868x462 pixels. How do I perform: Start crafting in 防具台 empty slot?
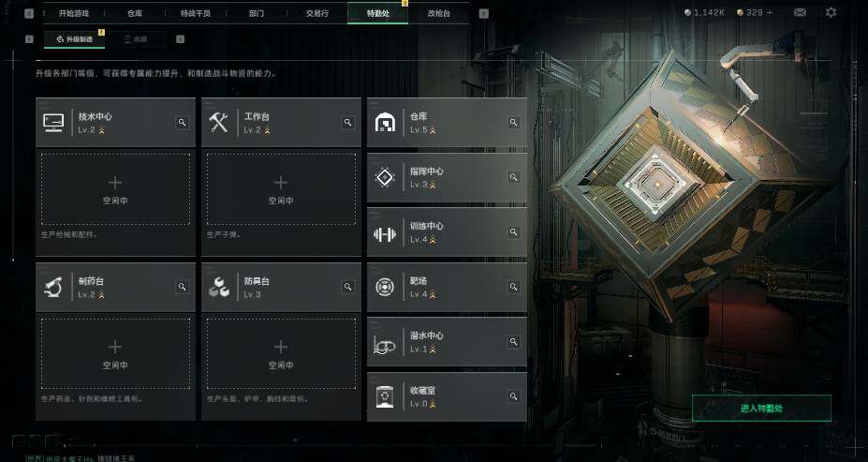[281, 354]
